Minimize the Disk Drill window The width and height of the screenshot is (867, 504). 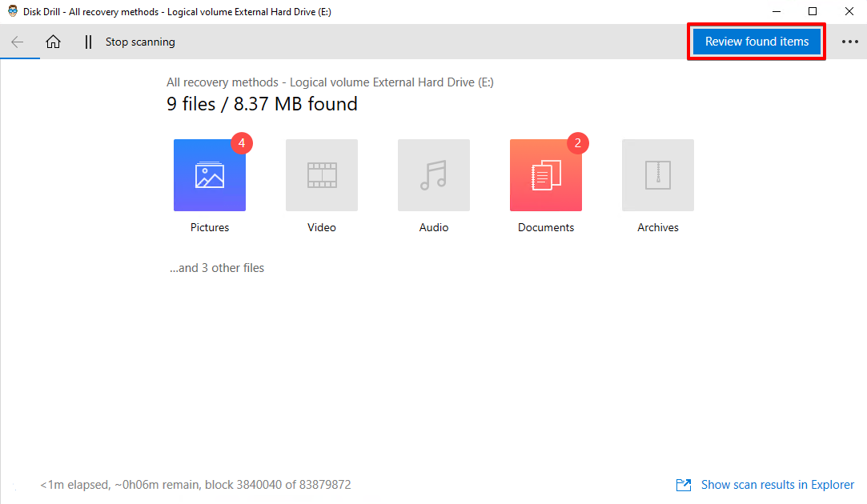click(x=776, y=12)
